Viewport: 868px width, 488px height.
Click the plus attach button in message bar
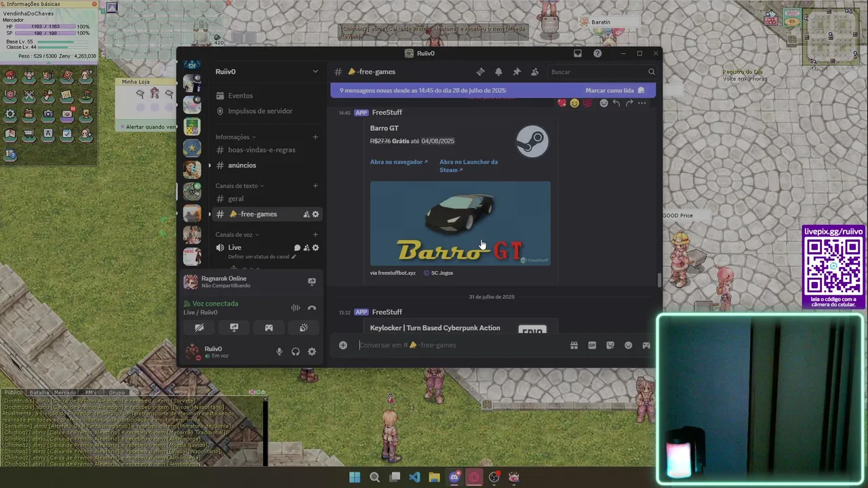(343, 345)
